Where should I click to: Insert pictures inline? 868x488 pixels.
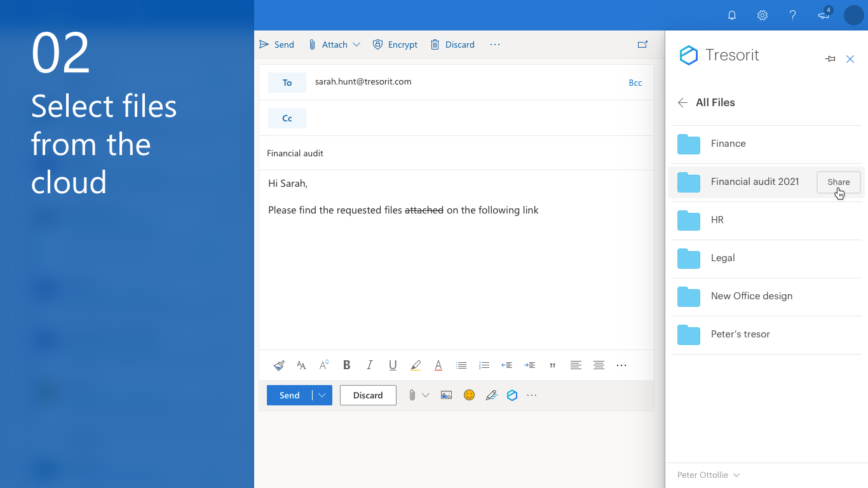click(446, 395)
